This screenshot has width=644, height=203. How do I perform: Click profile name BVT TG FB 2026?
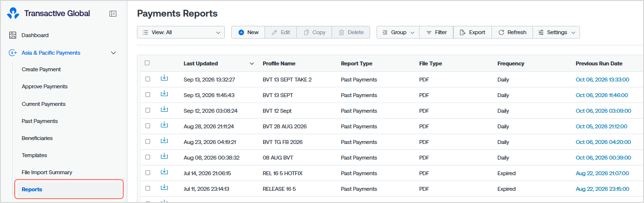(x=283, y=142)
